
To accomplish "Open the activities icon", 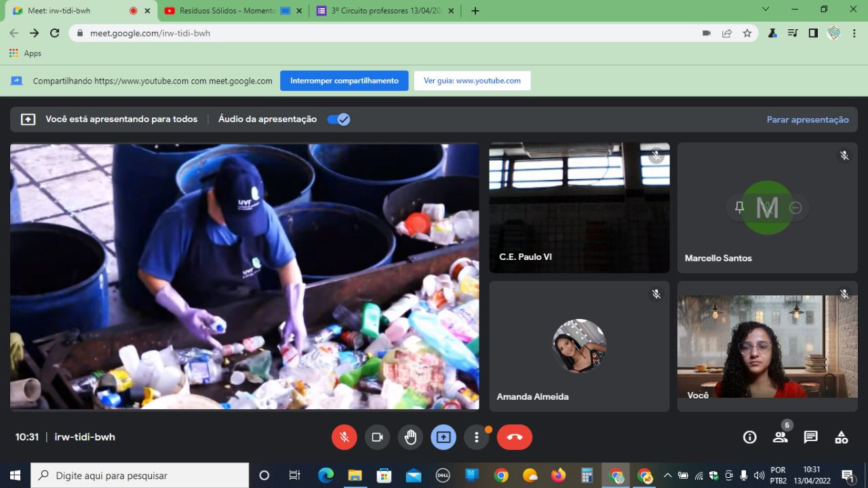I will [x=842, y=437].
